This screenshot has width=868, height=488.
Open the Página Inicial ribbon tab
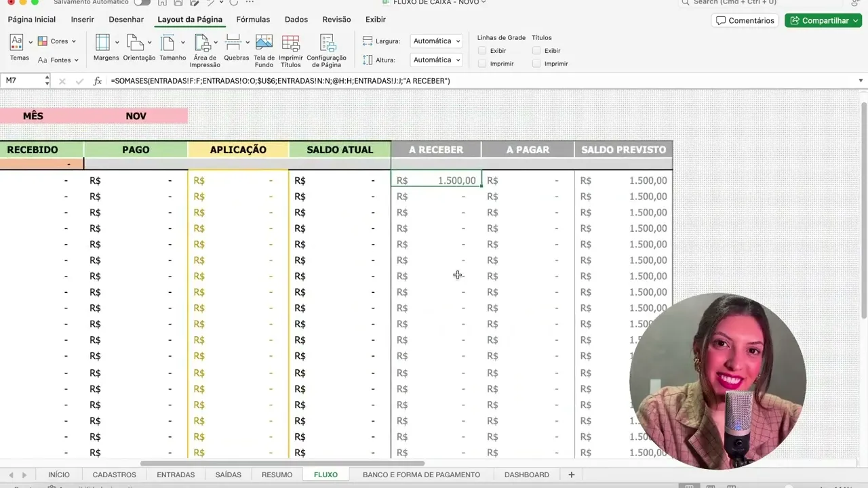pyautogui.click(x=32, y=20)
